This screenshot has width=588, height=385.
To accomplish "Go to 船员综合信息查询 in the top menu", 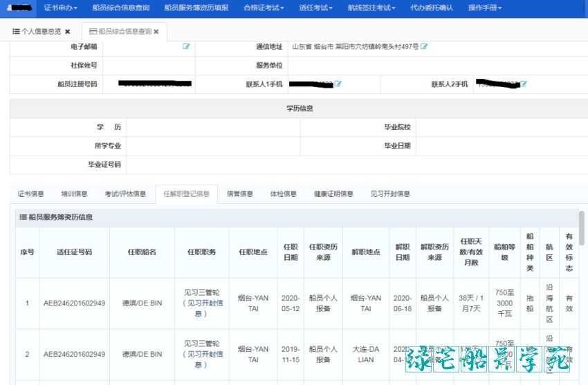I will pyautogui.click(x=121, y=8).
